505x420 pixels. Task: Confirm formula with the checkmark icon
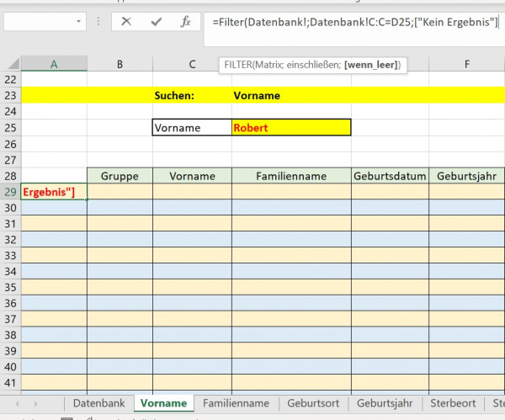tap(157, 22)
